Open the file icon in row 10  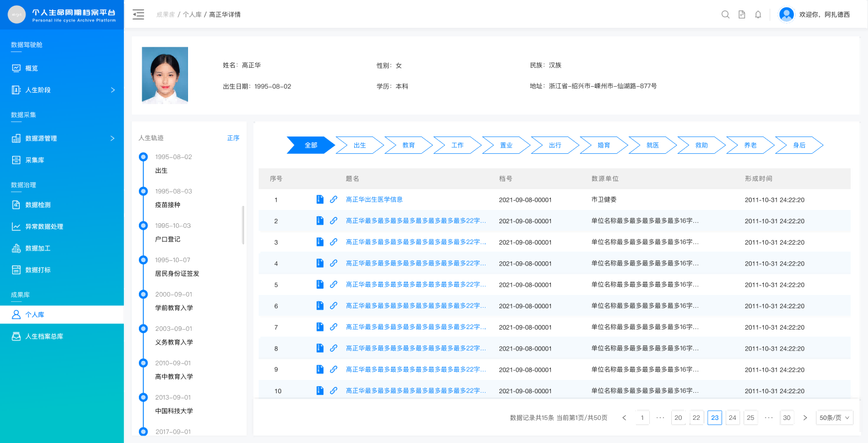pyautogui.click(x=320, y=390)
